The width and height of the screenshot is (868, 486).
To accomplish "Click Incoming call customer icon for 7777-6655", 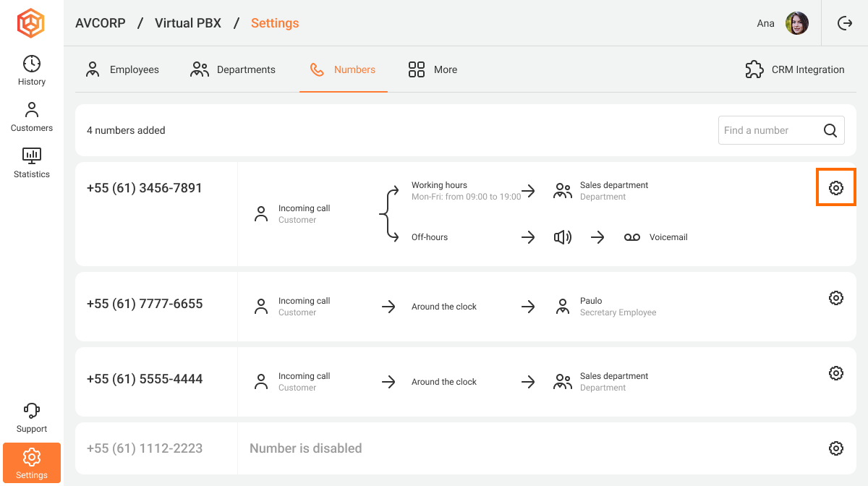I will (261, 307).
